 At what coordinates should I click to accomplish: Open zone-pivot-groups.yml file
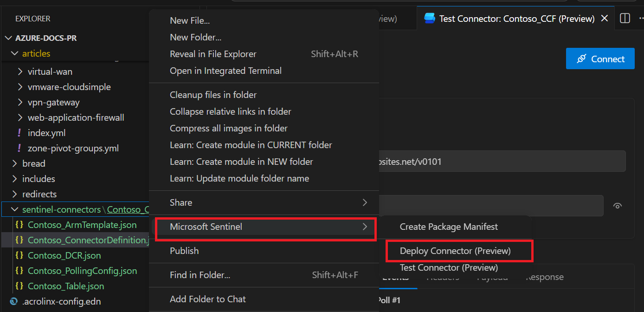point(73,148)
